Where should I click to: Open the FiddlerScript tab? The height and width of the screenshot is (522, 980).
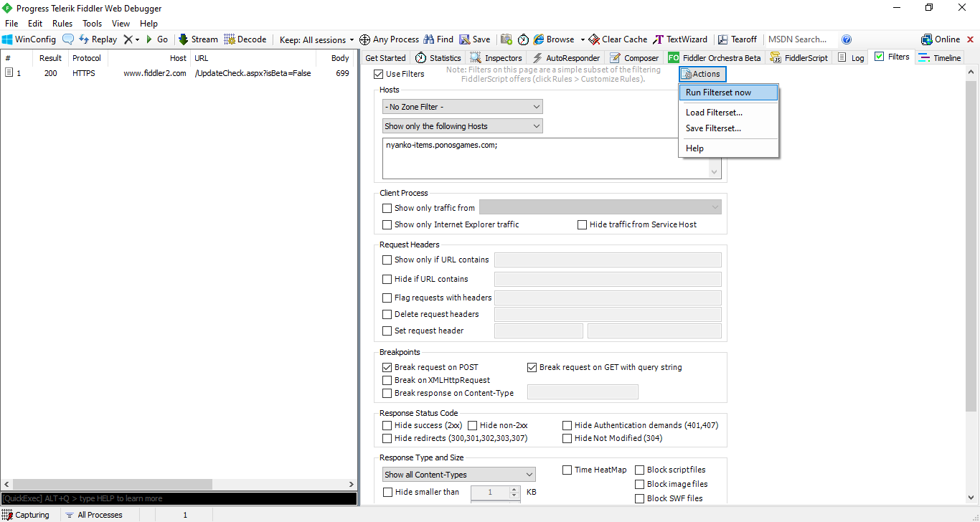(x=799, y=58)
